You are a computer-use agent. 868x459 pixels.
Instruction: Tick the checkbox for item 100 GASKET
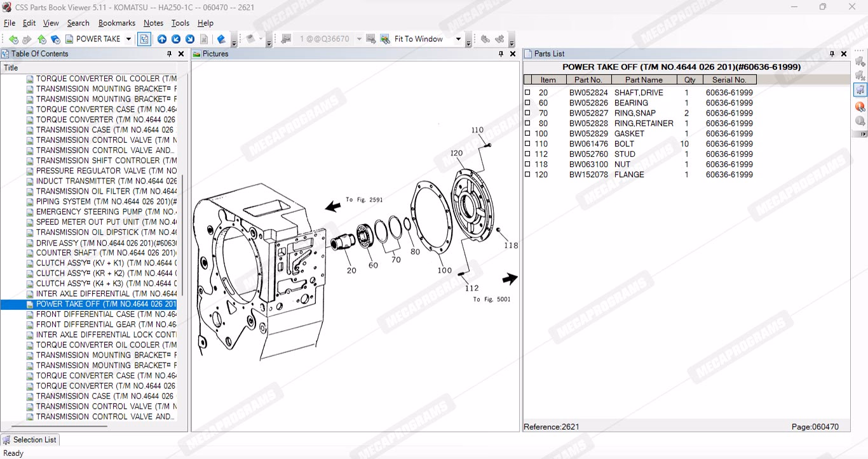click(x=527, y=134)
